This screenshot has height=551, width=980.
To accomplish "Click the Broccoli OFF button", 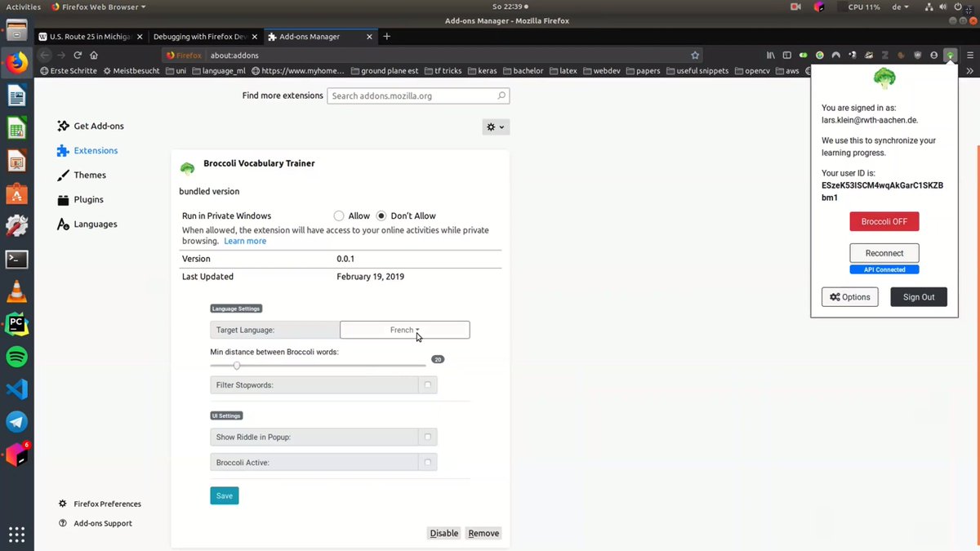I will tap(884, 222).
